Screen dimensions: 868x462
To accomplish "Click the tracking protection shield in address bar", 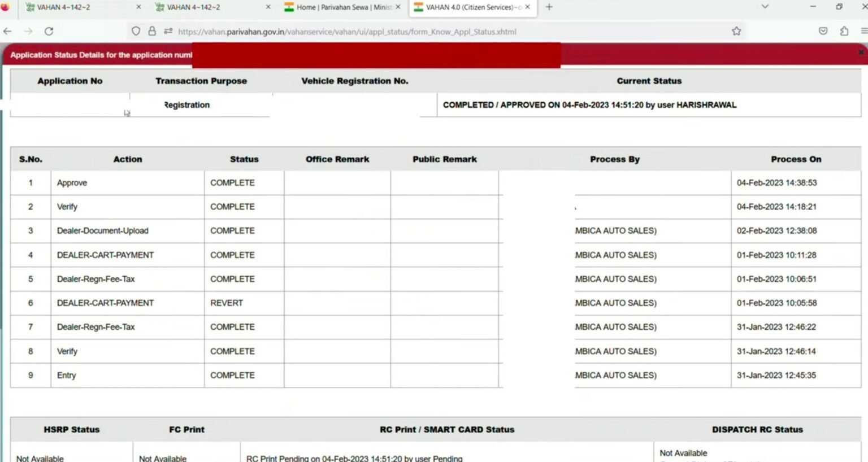I will [x=136, y=32].
